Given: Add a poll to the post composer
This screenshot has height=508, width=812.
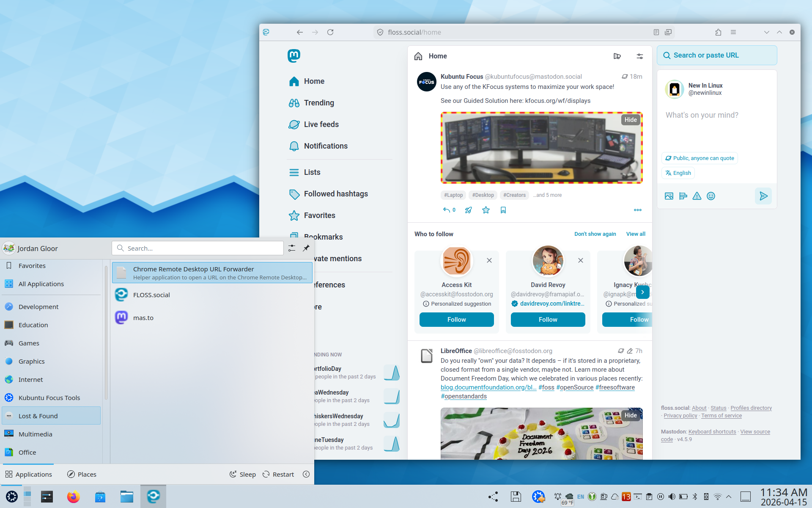Looking at the screenshot, I should point(683,196).
